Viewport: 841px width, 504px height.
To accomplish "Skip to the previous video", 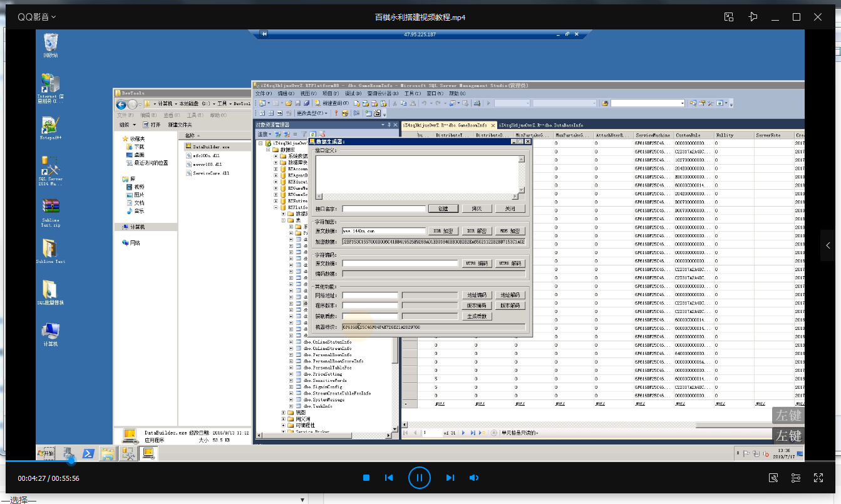I will coord(389,478).
